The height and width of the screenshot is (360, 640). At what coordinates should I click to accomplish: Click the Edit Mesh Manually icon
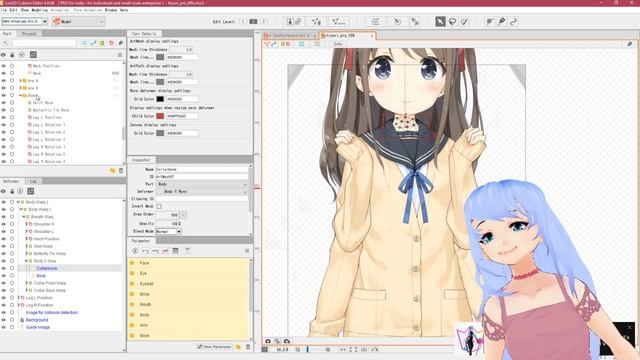[316, 21]
